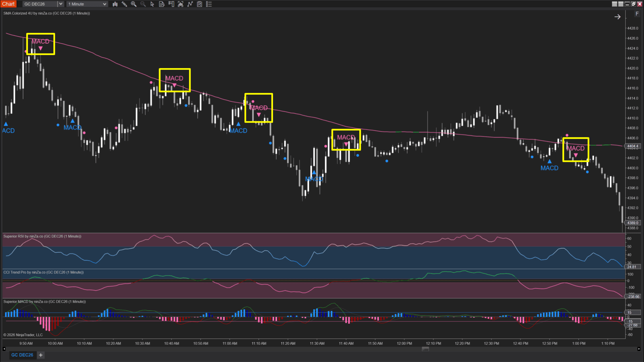
Task: Click the F button above price axis
Action: [x=637, y=14]
